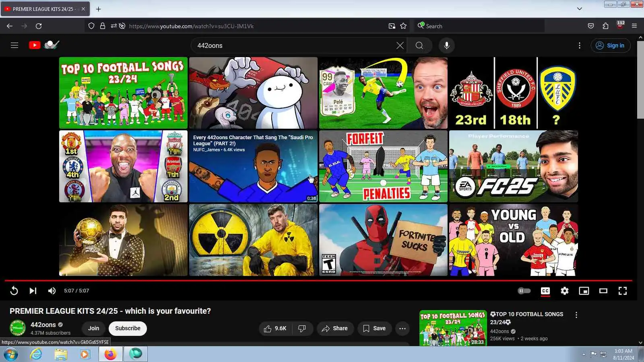Screen dimensions: 644x362
Task: Skip to the next video
Action: point(33,291)
